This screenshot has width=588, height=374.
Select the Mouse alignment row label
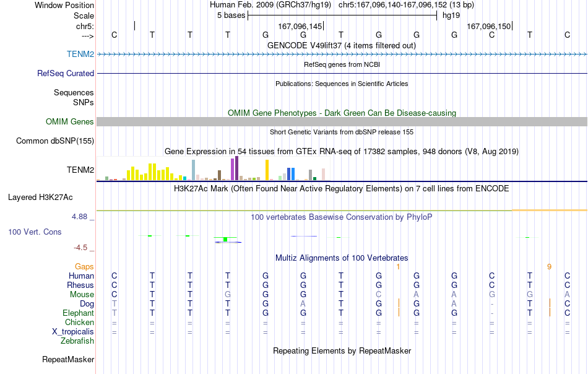tap(82, 295)
